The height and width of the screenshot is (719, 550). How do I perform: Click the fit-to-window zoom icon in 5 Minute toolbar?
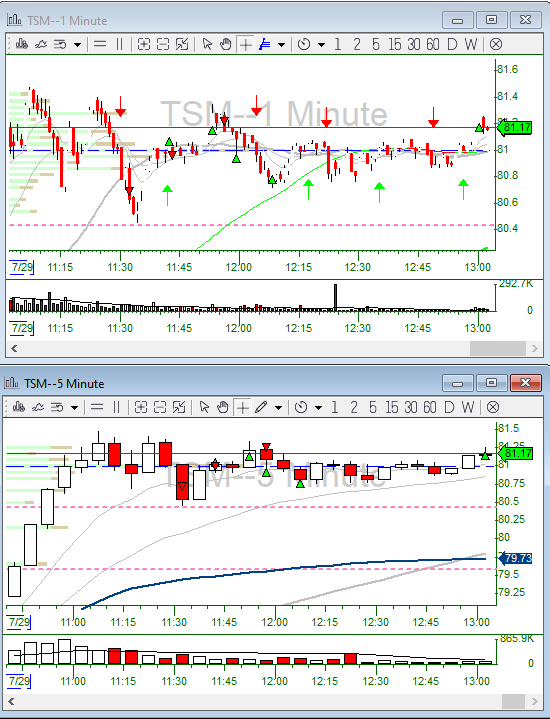[179, 407]
